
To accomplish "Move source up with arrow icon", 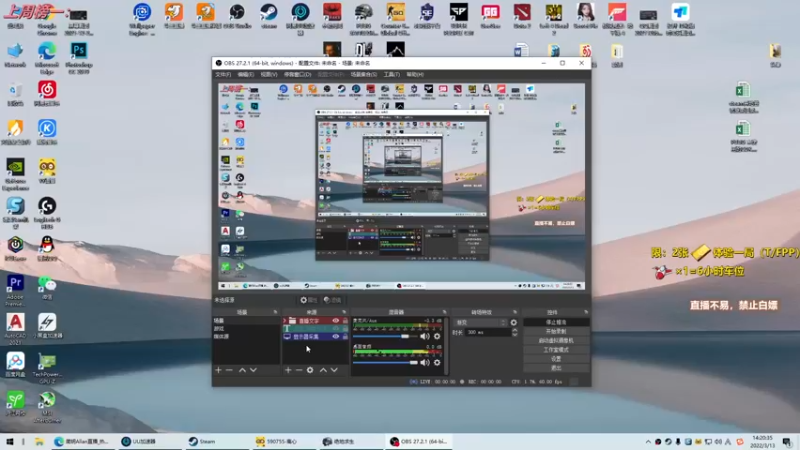I will click(x=323, y=370).
